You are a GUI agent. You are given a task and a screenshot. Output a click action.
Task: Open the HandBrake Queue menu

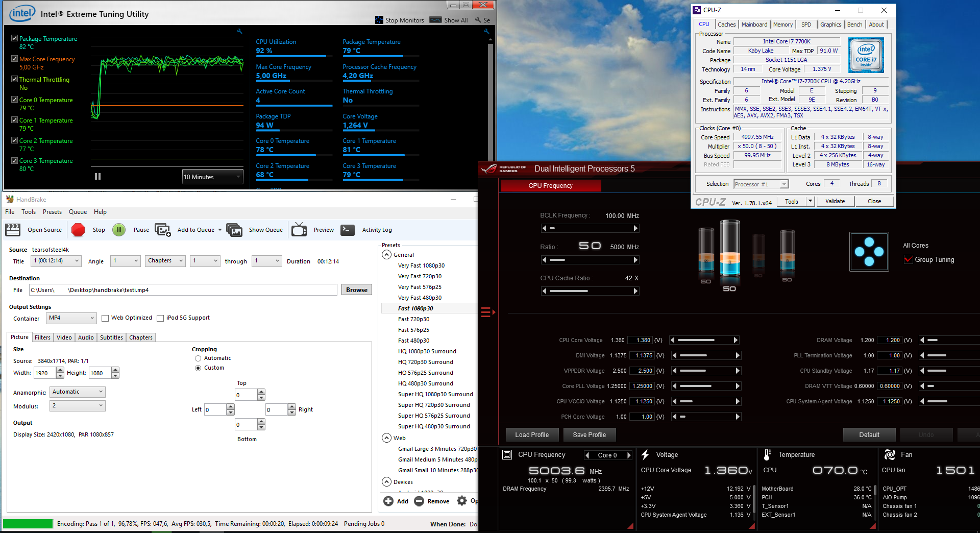pyautogui.click(x=78, y=212)
